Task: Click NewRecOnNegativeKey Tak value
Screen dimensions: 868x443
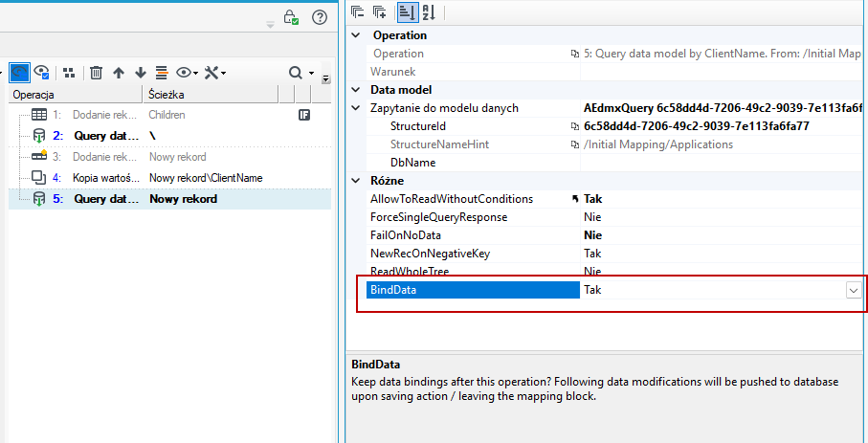Action: (592, 254)
